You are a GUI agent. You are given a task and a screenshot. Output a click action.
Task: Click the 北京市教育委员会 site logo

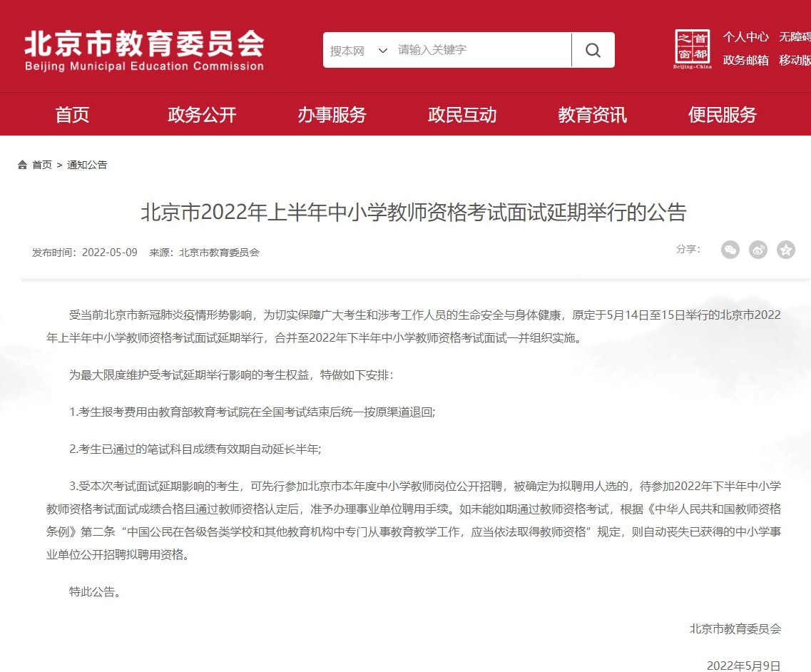[x=144, y=51]
